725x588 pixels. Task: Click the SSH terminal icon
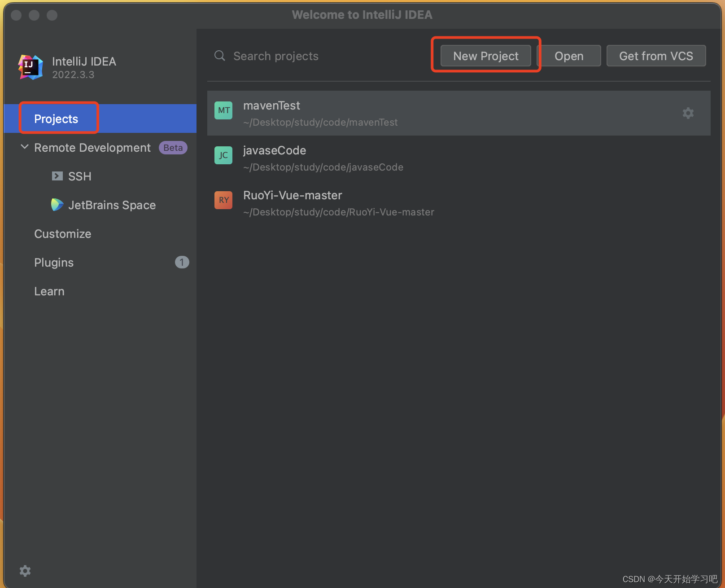click(x=57, y=176)
